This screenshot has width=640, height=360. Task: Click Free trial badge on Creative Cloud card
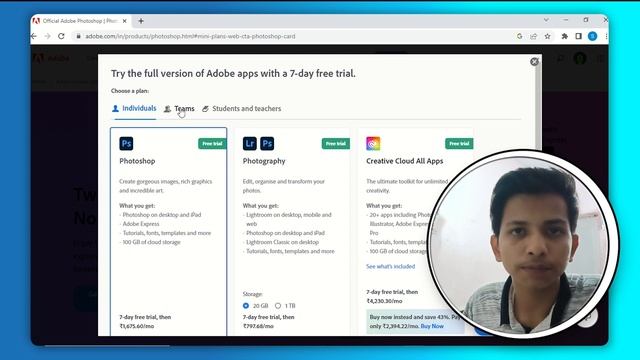pos(459,144)
